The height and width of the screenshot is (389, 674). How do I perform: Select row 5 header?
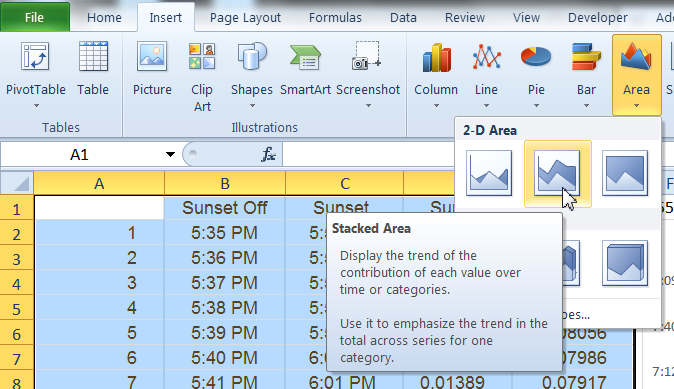pos(16,308)
